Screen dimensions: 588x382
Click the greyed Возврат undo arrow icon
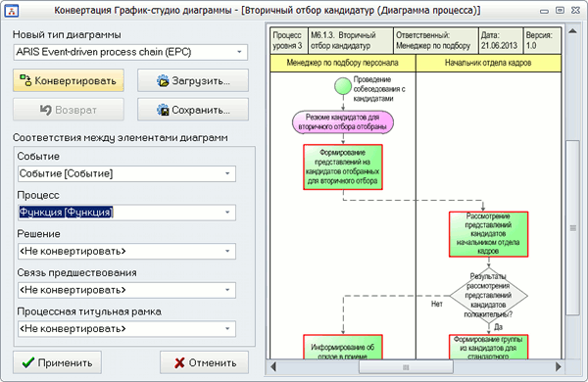45,110
